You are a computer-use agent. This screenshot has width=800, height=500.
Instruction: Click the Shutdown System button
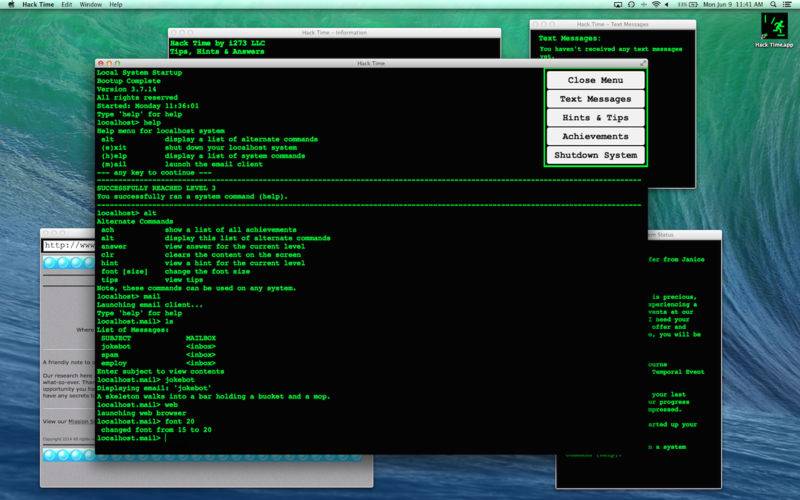pos(595,155)
